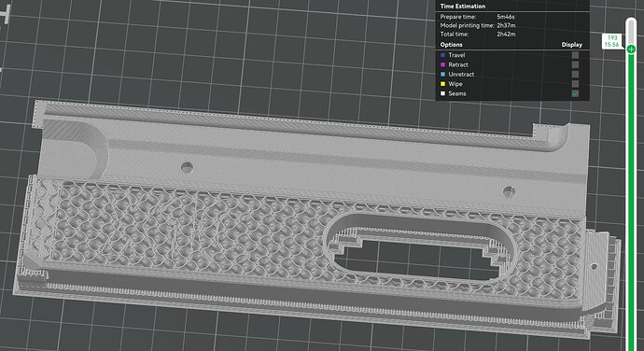Uncheck the Seams display checkbox
This screenshot has width=644, height=351.
pyautogui.click(x=575, y=93)
